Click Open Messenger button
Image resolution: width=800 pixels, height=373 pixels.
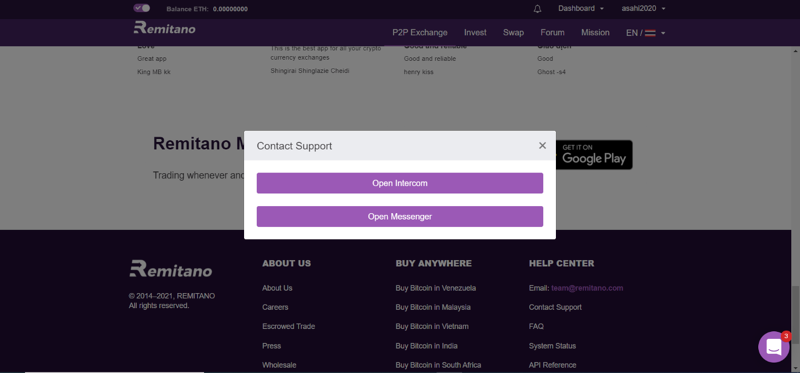[399, 216]
